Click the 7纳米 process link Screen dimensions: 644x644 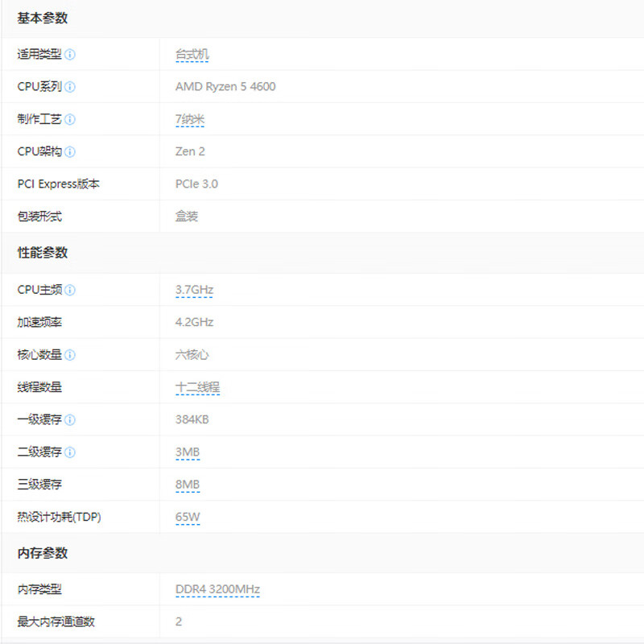coord(190,119)
